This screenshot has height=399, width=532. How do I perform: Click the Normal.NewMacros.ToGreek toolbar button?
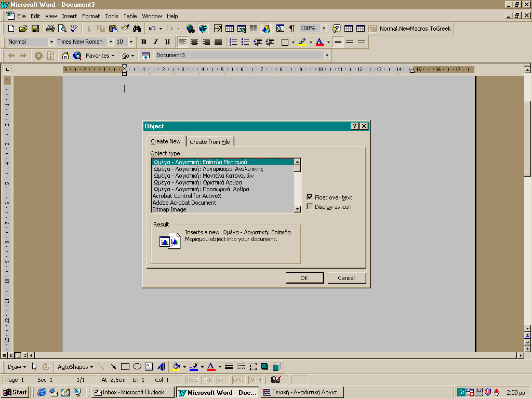tap(415, 29)
